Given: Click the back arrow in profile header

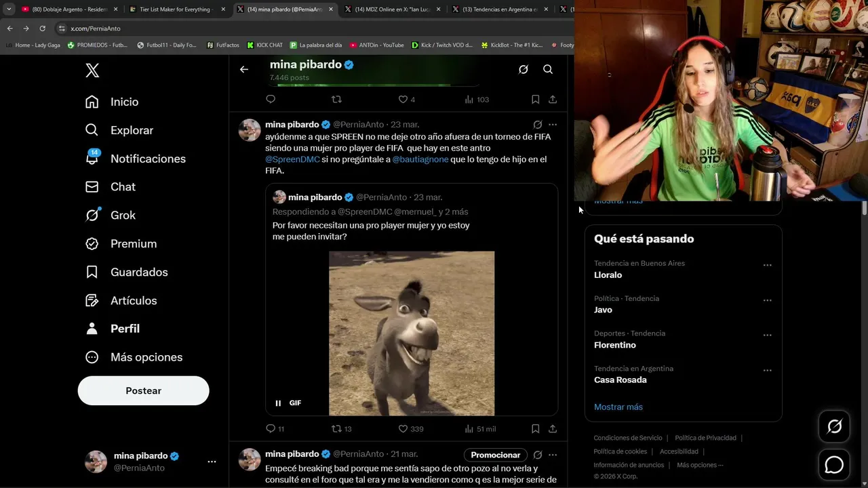Looking at the screenshot, I should [244, 69].
